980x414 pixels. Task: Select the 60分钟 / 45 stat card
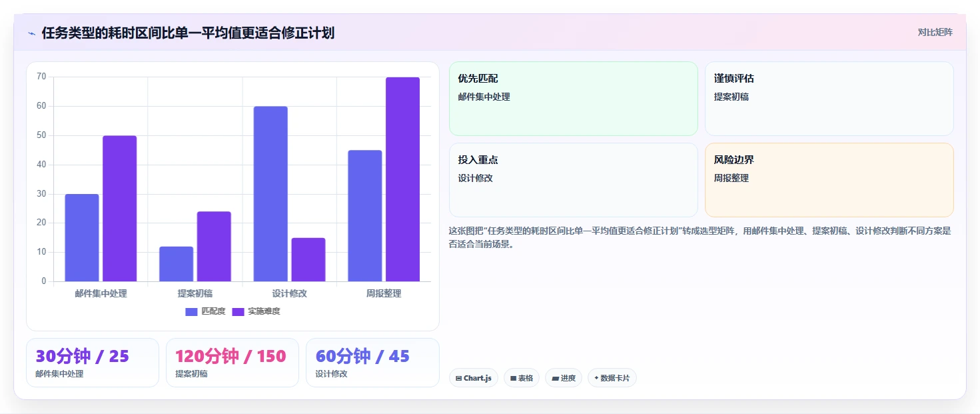click(372, 363)
